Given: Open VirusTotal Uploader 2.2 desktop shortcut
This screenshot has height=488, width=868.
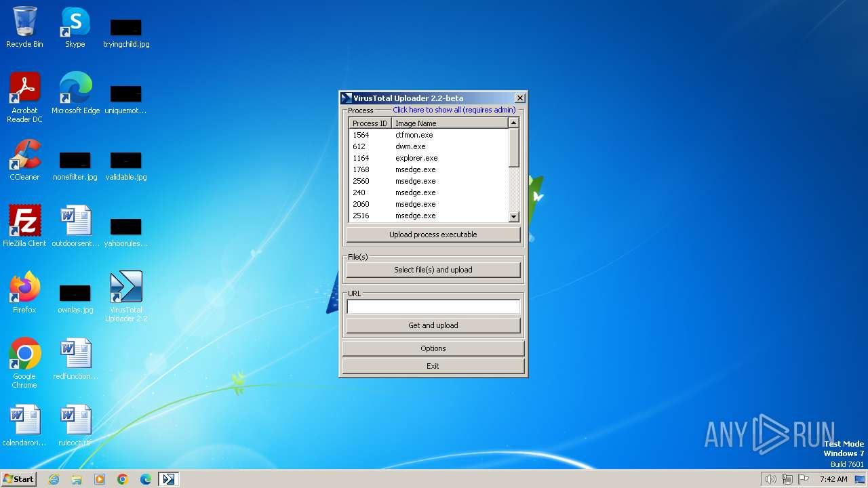Looking at the screenshot, I should pyautogui.click(x=126, y=297).
